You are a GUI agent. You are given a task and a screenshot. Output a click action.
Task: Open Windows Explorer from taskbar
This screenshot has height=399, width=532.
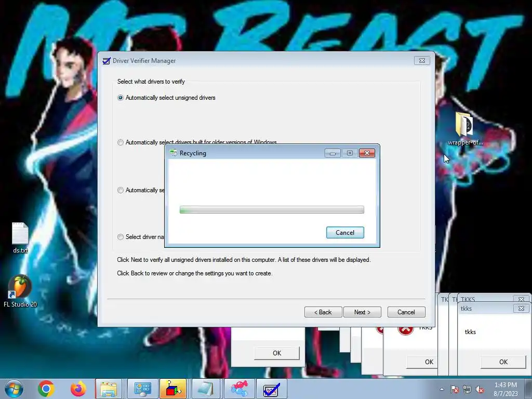(109, 389)
